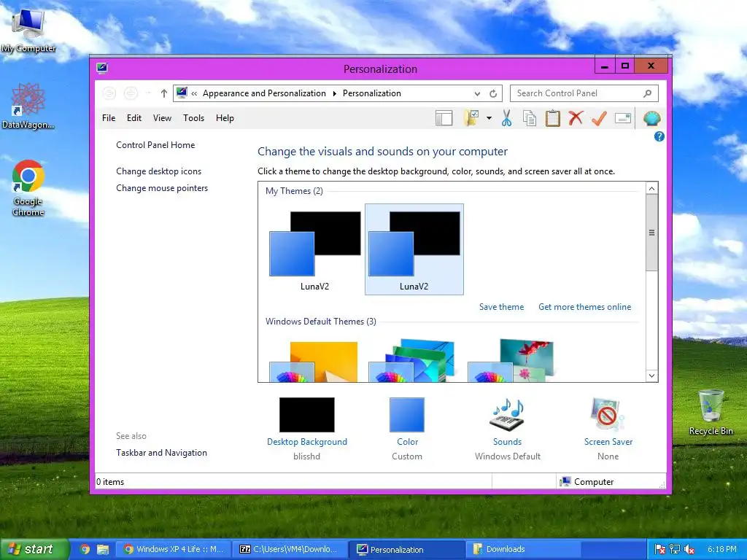
Task: Click the theme list scrollbar thumb
Action: click(x=651, y=233)
